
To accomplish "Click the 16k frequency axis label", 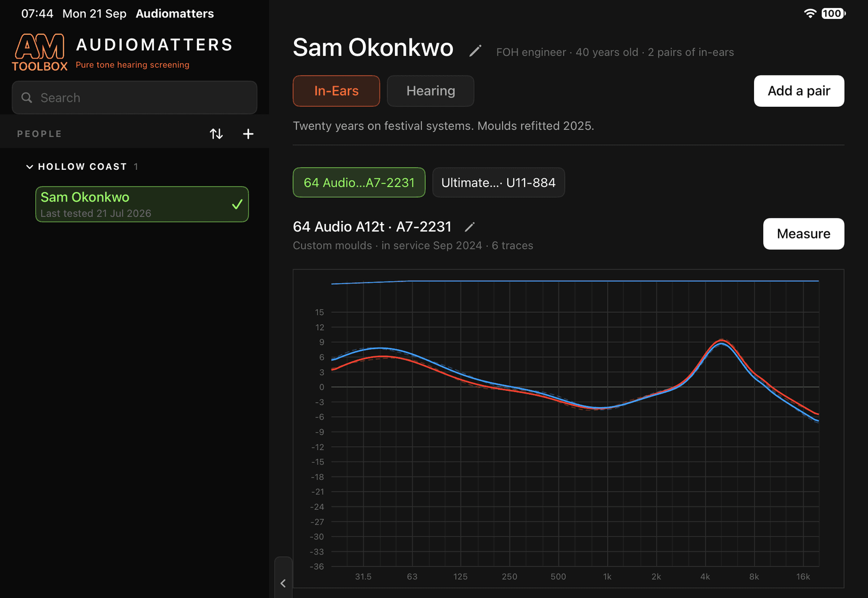I will click(x=803, y=576).
